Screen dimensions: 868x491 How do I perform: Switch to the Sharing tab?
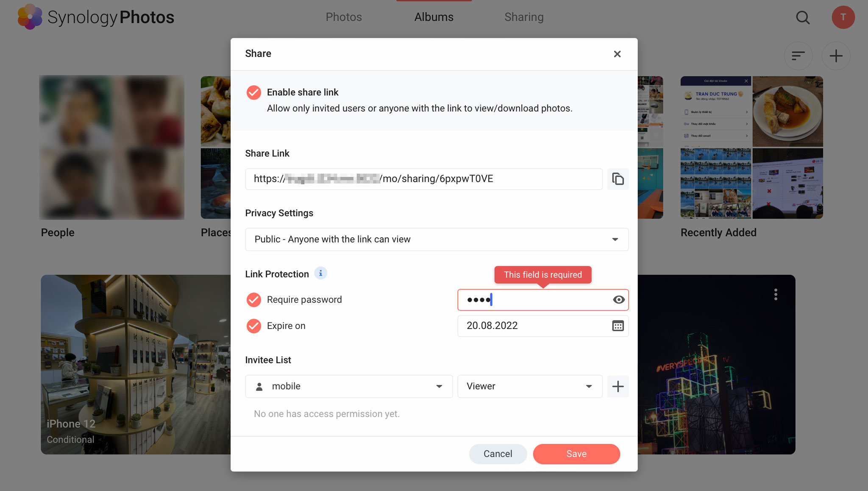click(523, 17)
